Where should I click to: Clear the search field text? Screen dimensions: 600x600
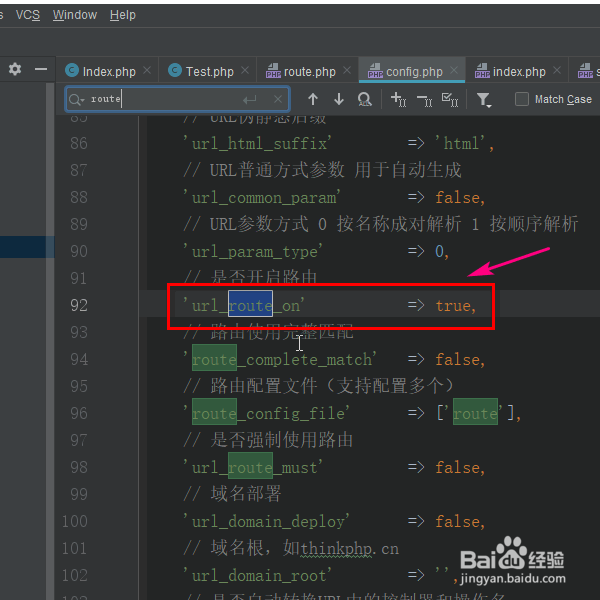[278, 99]
